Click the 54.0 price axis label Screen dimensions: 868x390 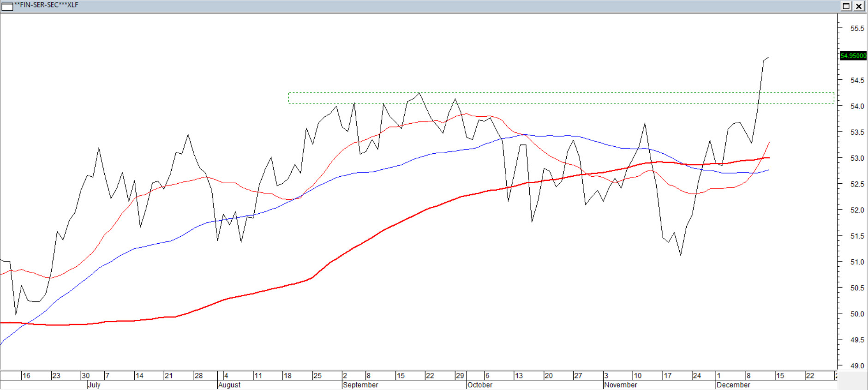857,107
